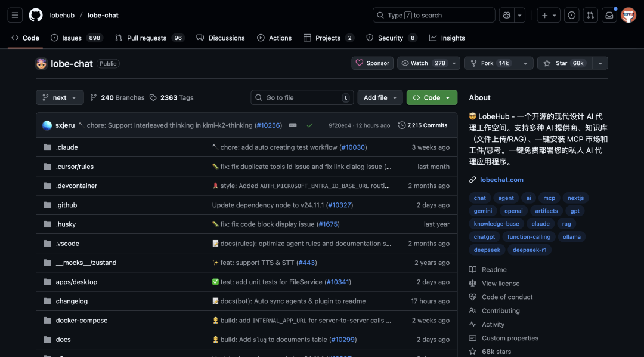
Task: Click the Create new plus icon
Action: pyautogui.click(x=545, y=15)
